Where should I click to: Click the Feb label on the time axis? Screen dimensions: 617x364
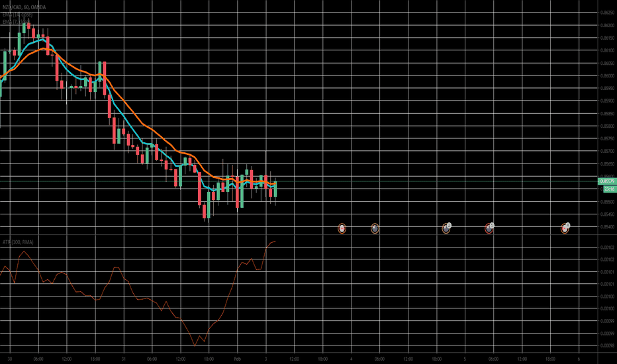[x=237, y=359]
